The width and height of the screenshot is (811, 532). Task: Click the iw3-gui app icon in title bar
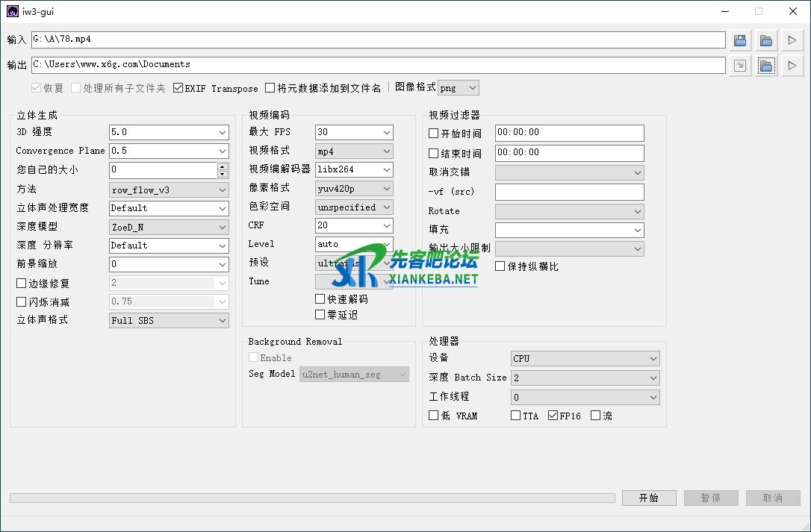pos(12,11)
